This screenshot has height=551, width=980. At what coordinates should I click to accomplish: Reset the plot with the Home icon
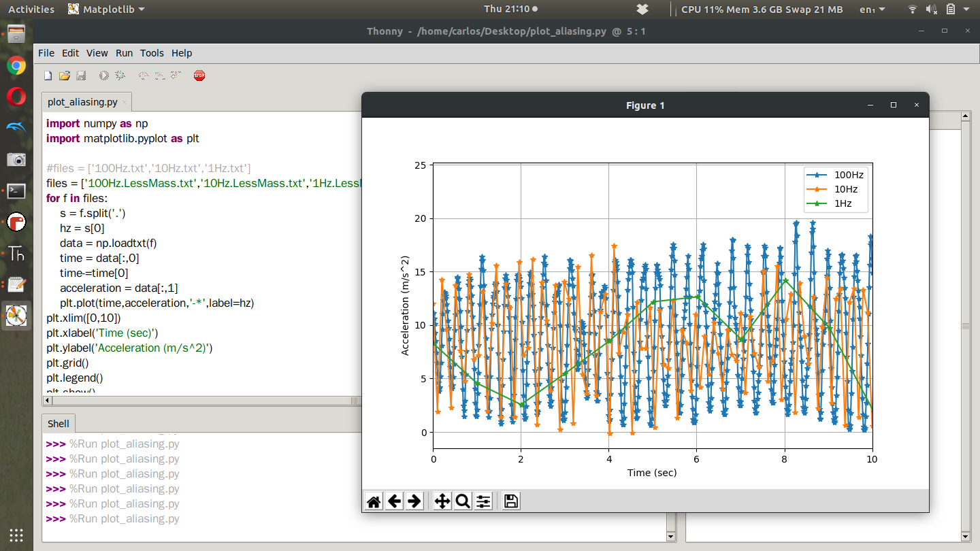pyautogui.click(x=374, y=501)
